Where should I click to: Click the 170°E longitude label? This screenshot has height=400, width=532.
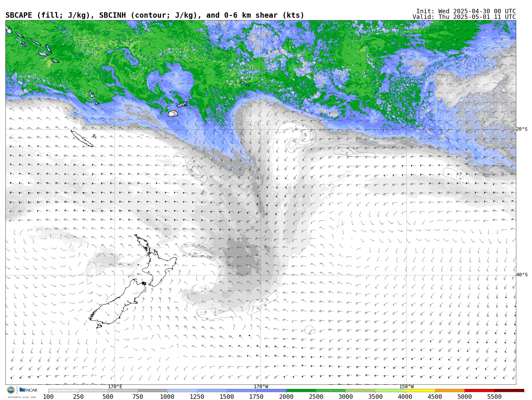115,387
